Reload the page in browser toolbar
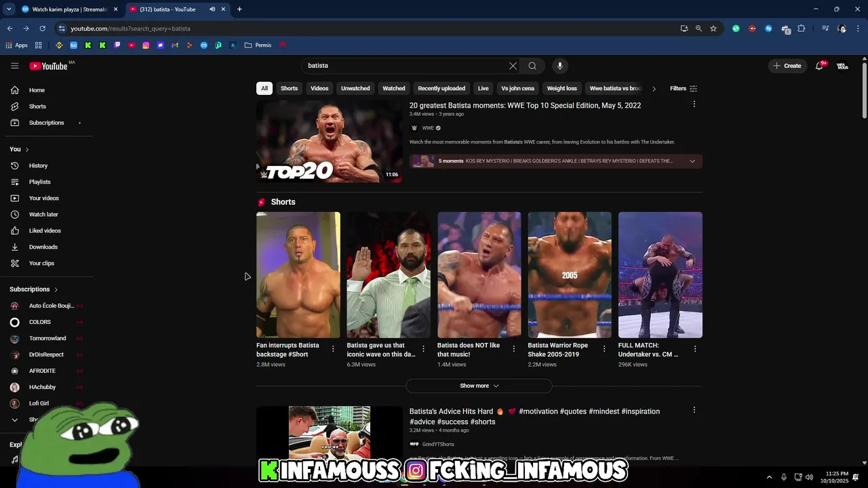Screen dimensions: 868x488 click(42, 28)
